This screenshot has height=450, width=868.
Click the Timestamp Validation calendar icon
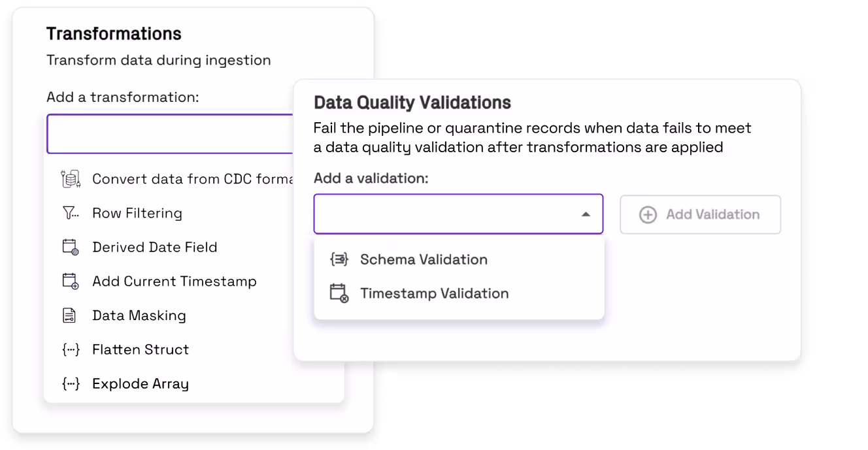339,293
